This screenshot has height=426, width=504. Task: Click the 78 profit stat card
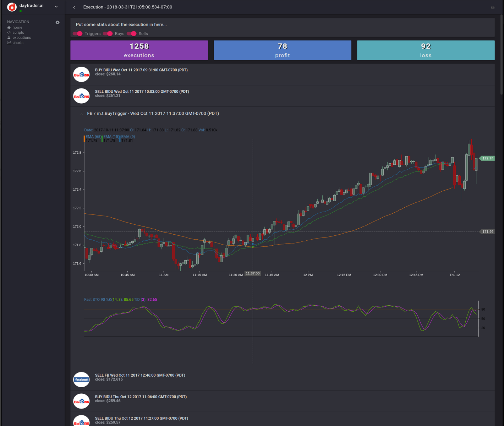(282, 50)
